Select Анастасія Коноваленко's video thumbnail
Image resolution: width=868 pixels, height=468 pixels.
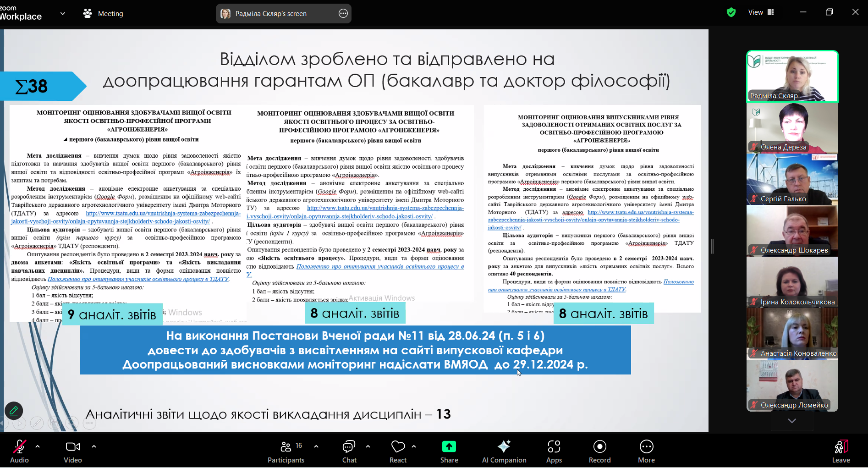coord(792,334)
